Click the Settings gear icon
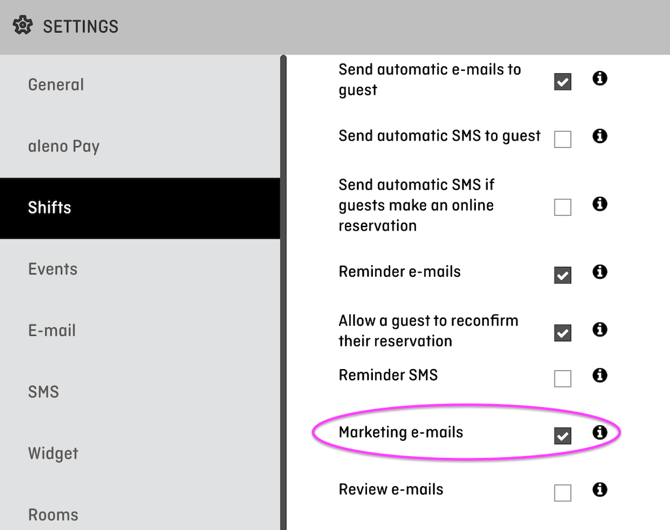The width and height of the screenshot is (670, 530). click(23, 26)
